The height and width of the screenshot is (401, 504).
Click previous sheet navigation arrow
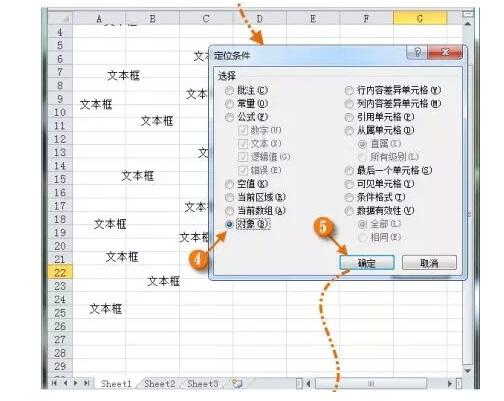pos(65,383)
